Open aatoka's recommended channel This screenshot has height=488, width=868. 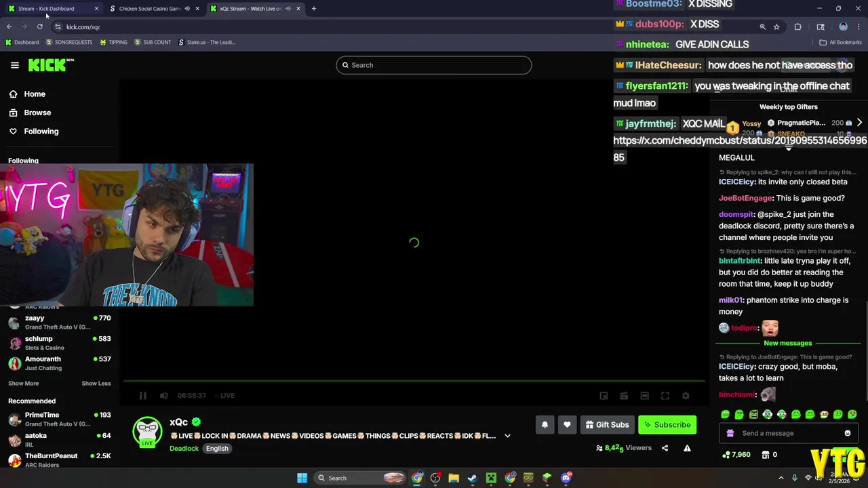pos(59,440)
